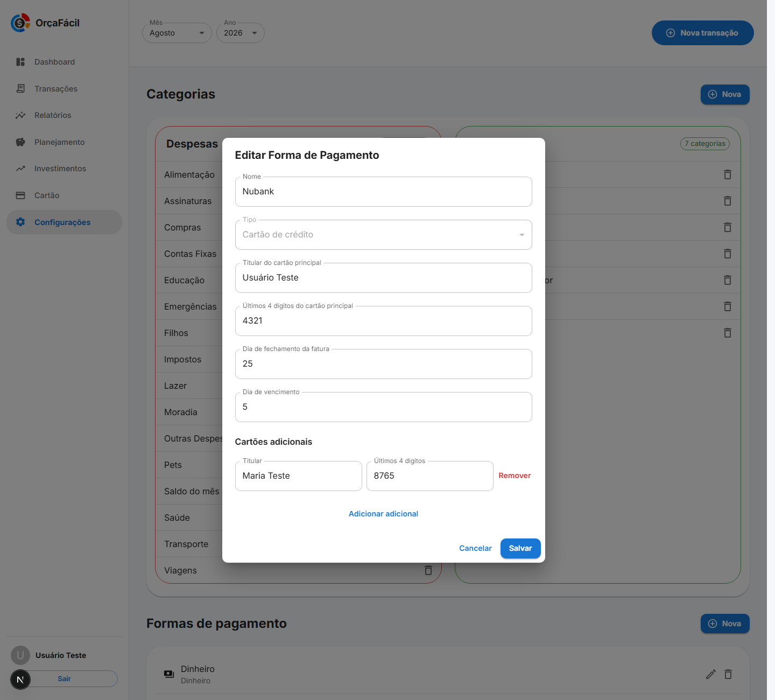Click the Transações receipt icon
775x700 pixels.
point(20,88)
